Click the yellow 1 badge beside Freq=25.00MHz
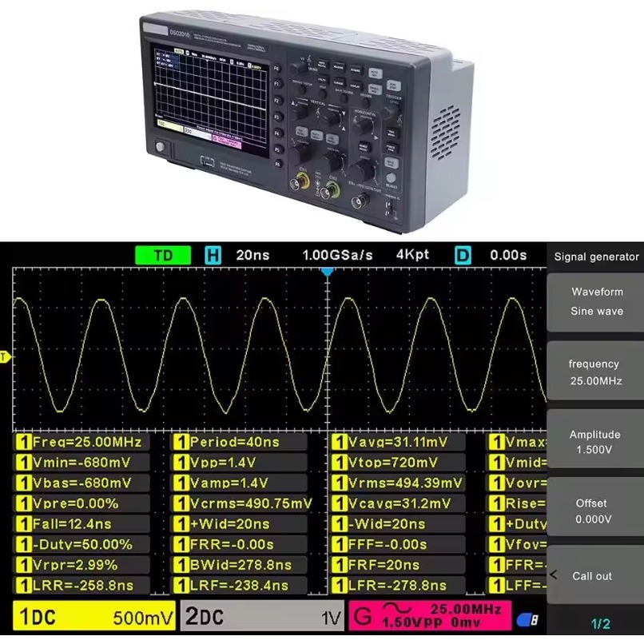644x644 pixels. (x=23, y=442)
